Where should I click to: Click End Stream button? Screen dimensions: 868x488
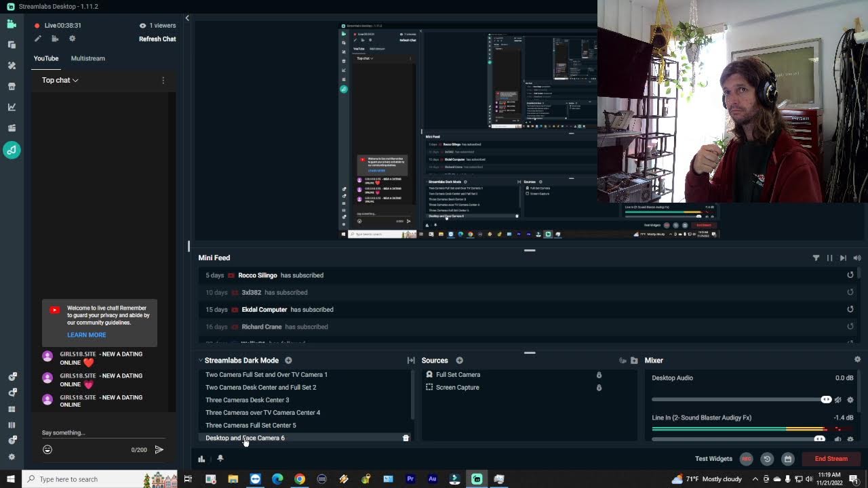tap(831, 459)
